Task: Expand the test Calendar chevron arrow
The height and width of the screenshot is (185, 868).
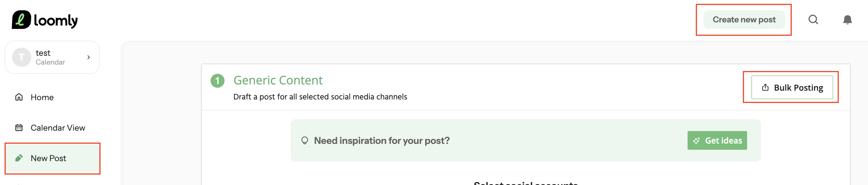Action: pyautogui.click(x=89, y=57)
